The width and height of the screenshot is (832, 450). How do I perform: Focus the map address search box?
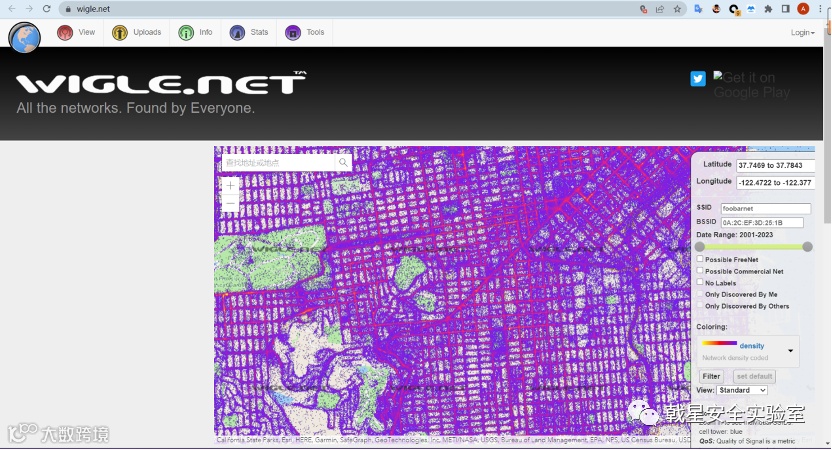pyautogui.click(x=279, y=162)
